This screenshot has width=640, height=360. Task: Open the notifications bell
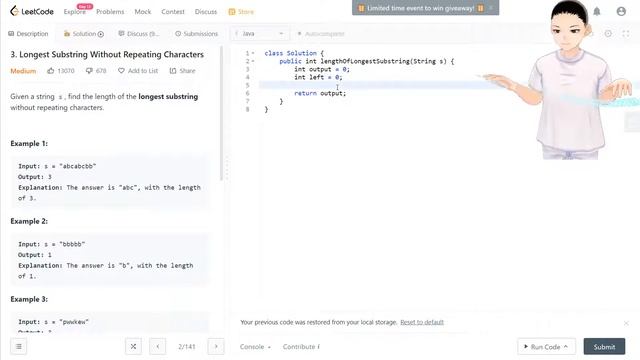coord(597,11)
